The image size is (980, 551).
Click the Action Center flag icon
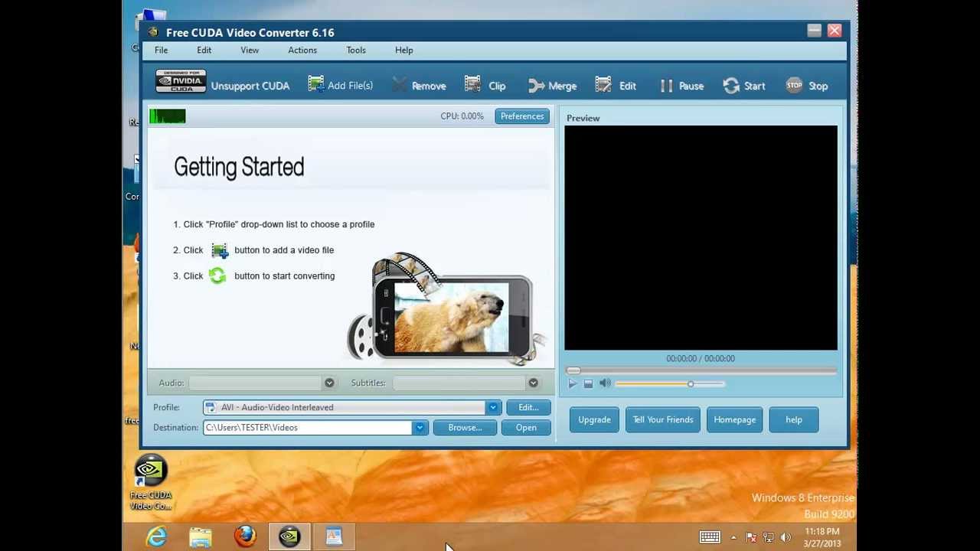click(x=752, y=537)
